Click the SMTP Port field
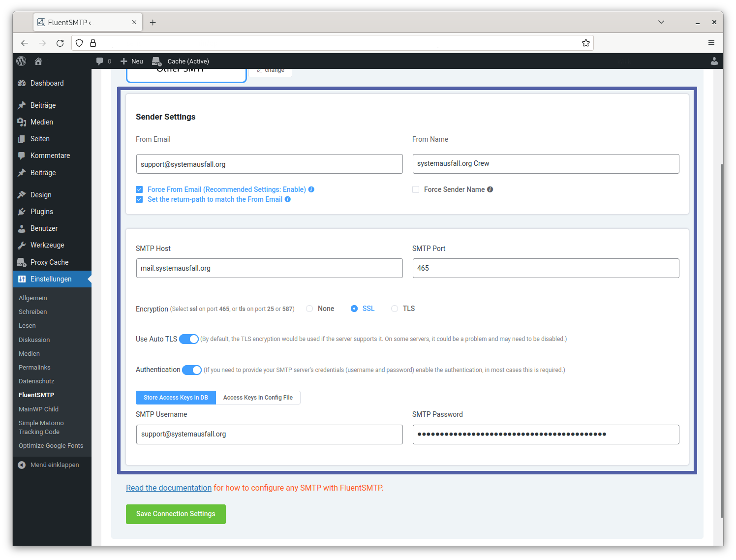Viewport: 736px width, 560px height. (546, 268)
